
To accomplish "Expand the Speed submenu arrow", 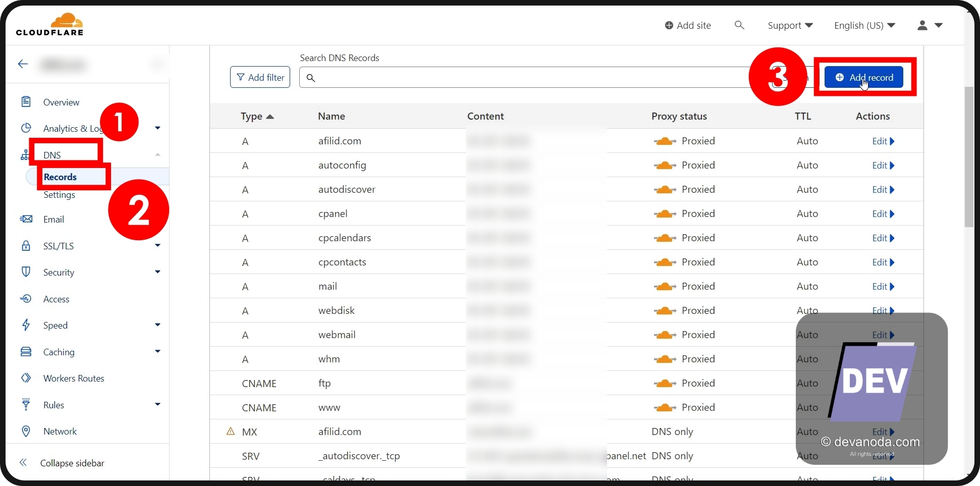I will (157, 325).
